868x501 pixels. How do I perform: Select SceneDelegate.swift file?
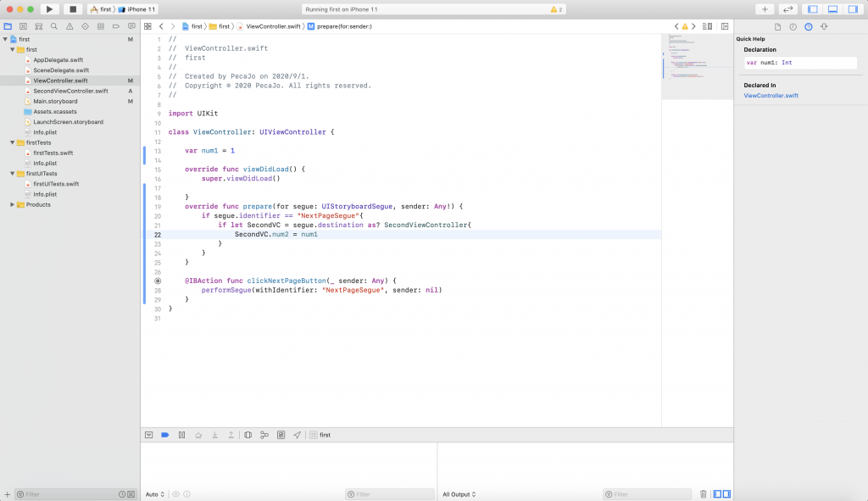[x=61, y=70]
